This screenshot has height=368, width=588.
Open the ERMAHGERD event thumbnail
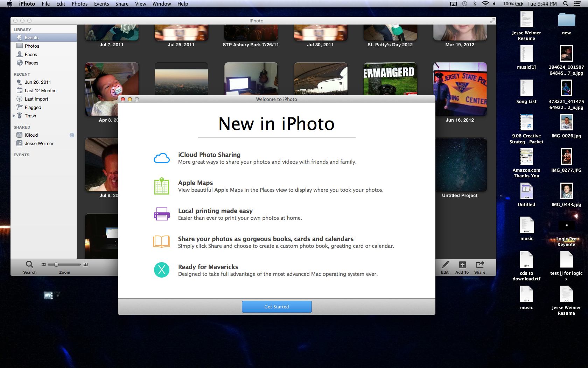pyautogui.click(x=390, y=79)
